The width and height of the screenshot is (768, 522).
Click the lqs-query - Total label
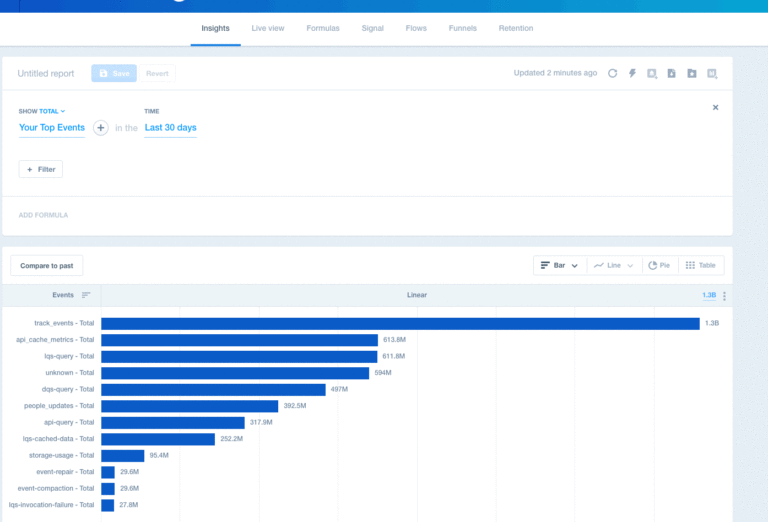pyautogui.click(x=69, y=356)
